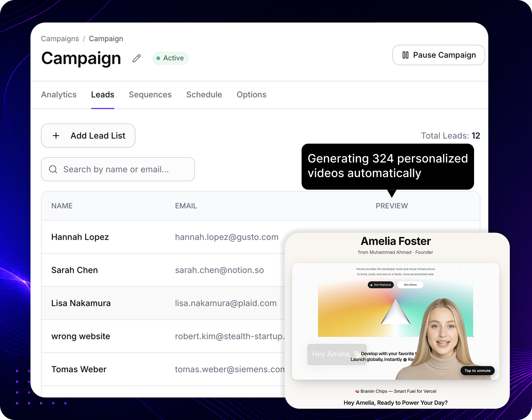Click the pencil edit icon beside Campaign title
This screenshot has width=532, height=420.
136,58
